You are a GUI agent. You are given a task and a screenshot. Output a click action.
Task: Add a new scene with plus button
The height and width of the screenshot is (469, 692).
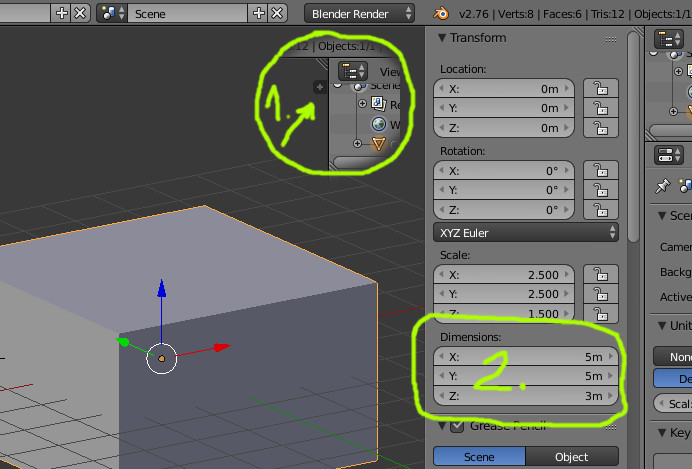pos(258,13)
